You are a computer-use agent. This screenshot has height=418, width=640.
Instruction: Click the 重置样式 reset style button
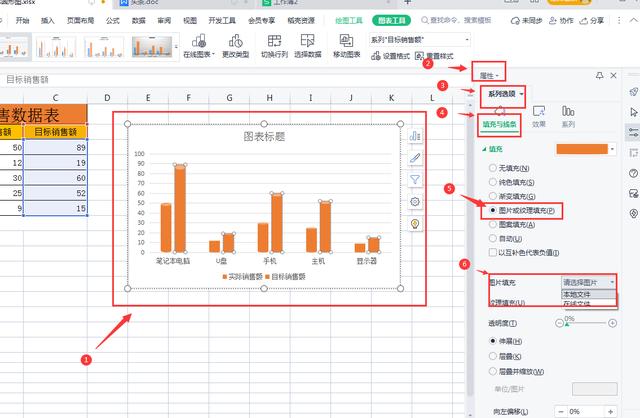point(434,56)
